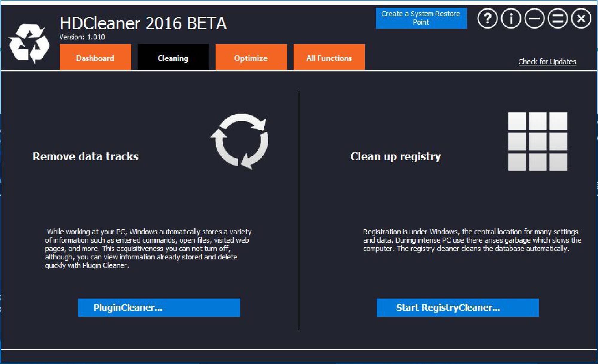This screenshot has height=364, width=598.
Task: Click the minimize circle icon
Action: click(x=534, y=19)
